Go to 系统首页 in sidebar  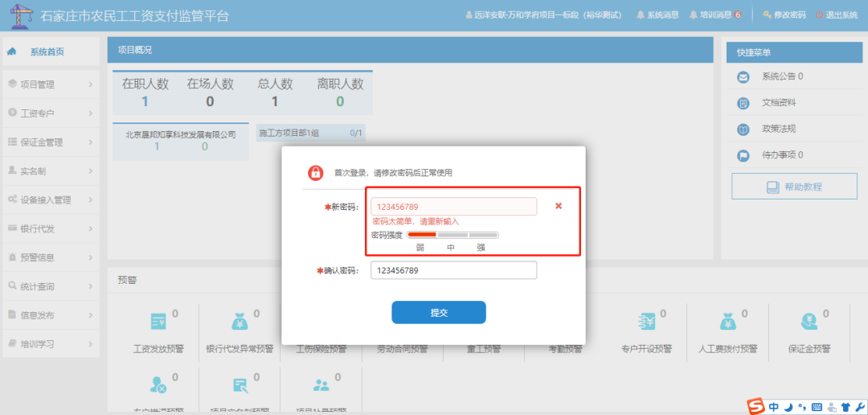pyautogui.click(x=51, y=51)
